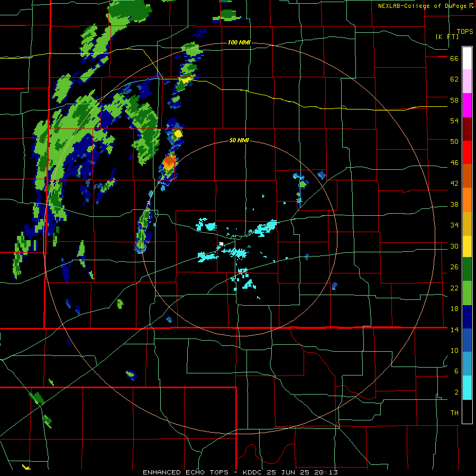Pick the bright yellow legend swatch
The width and height of the screenshot is (476, 476).
pos(467,246)
